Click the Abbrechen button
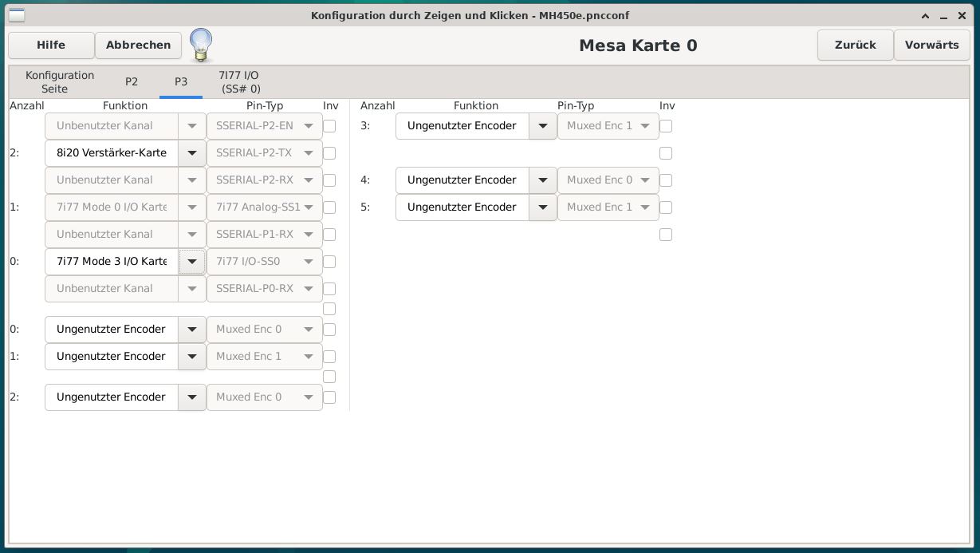Image resolution: width=980 pixels, height=553 pixels. (138, 45)
